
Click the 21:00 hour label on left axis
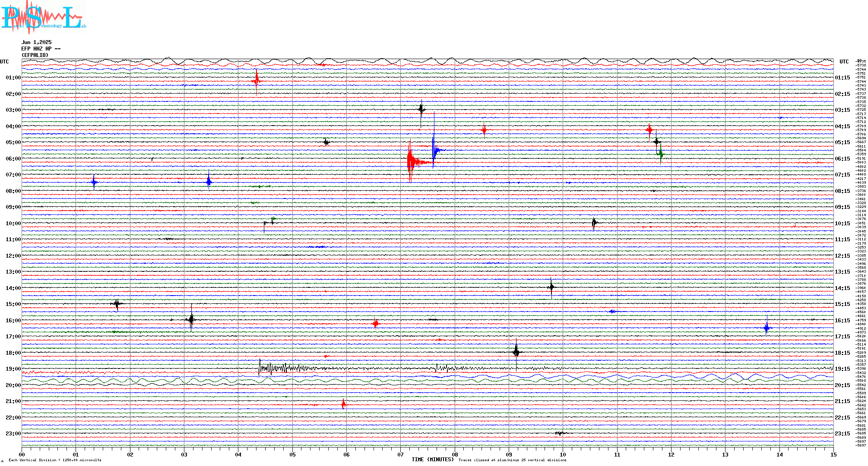pyautogui.click(x=13, y=401)
